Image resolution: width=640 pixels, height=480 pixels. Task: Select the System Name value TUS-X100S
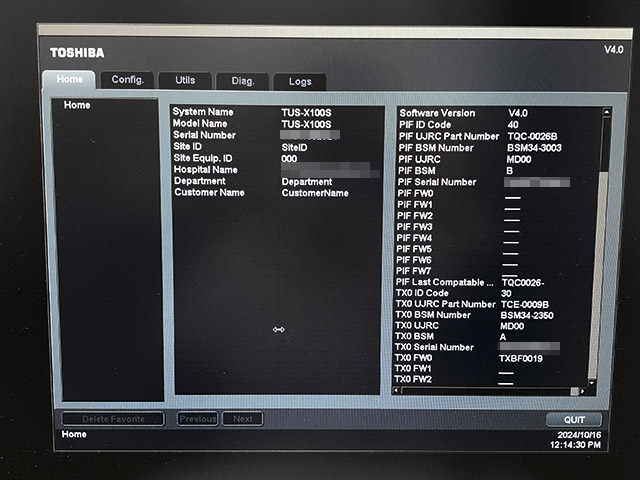point(306,113)
